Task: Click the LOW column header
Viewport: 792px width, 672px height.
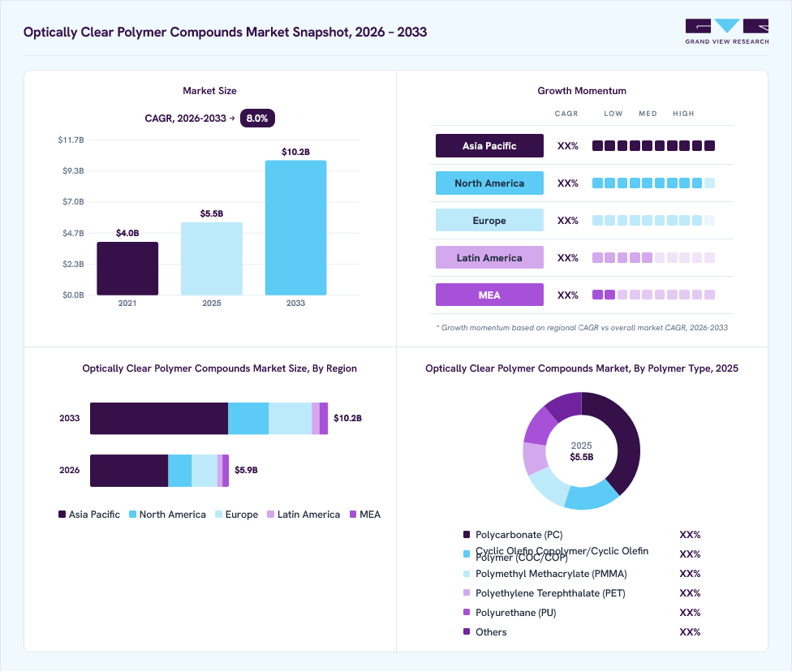Action: click(613, 114)
